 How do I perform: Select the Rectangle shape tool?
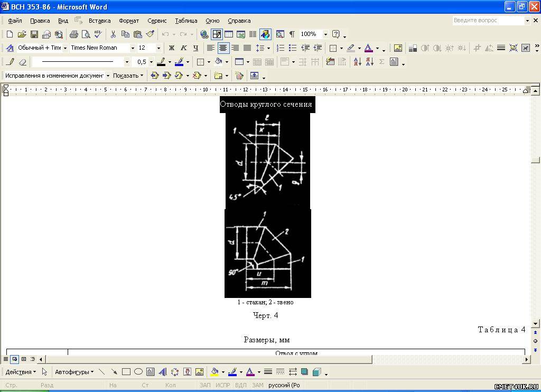pyautogui.click(x=126, y=372)
